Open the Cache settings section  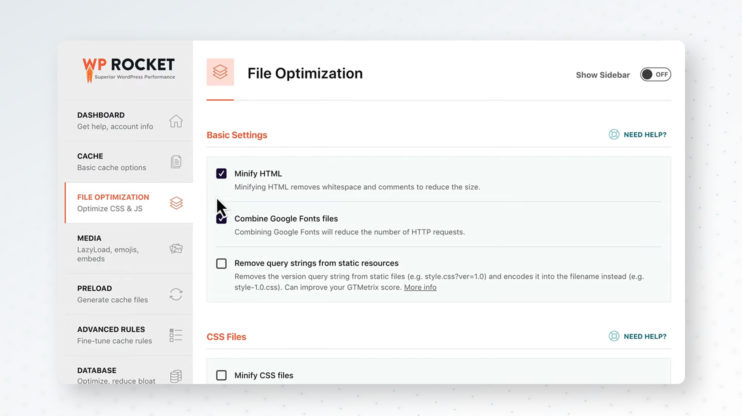pos(129,162)
